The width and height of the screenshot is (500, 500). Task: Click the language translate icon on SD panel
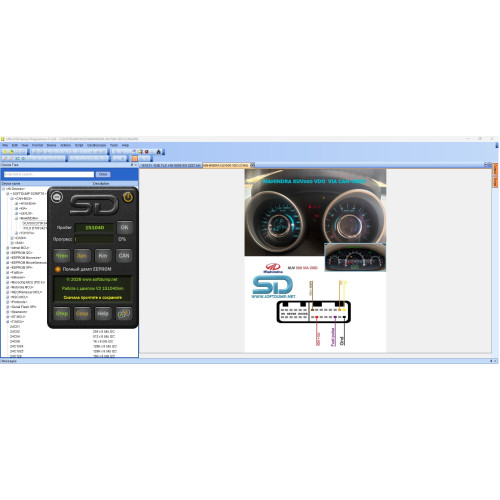tap(123, 313)
